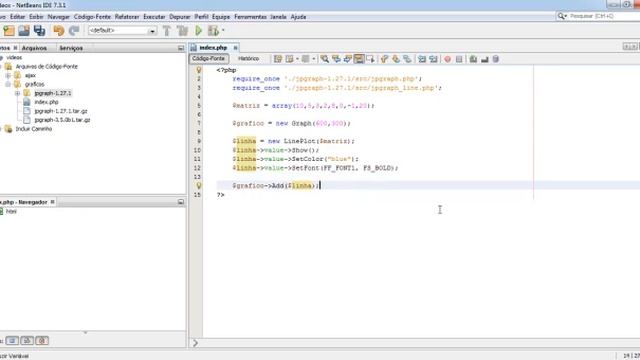640x360 pixels.
Task: Click Find Next Occurrence icon
Action: [347, 59]
